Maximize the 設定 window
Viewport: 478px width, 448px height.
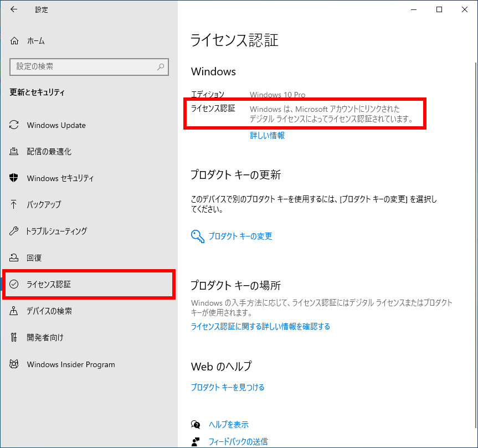coord(439,9)
